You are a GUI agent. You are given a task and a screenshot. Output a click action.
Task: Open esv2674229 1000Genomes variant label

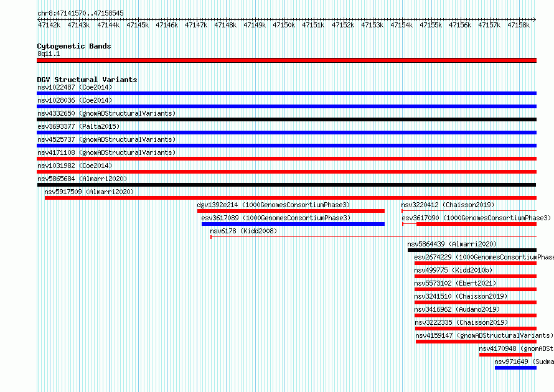click(484, 257)
